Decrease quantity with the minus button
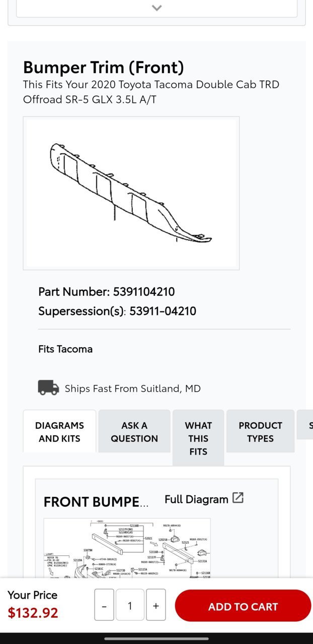 104,605
